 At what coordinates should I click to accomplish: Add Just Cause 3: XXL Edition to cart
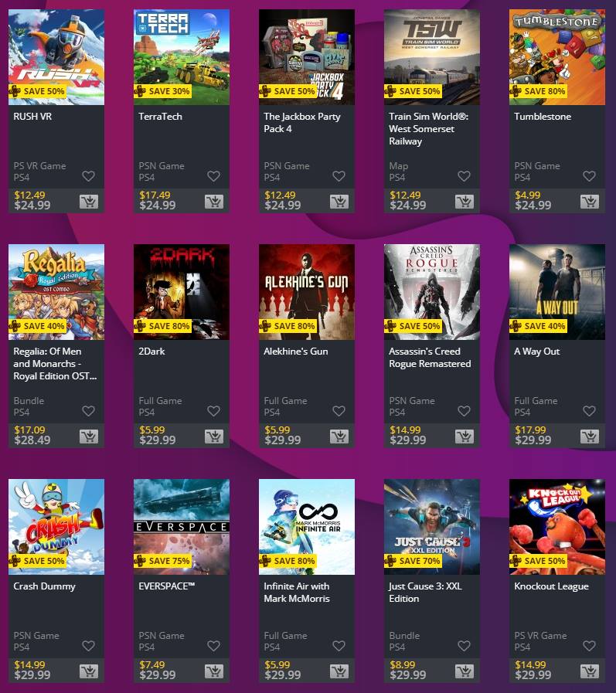[x=465, y=671]
